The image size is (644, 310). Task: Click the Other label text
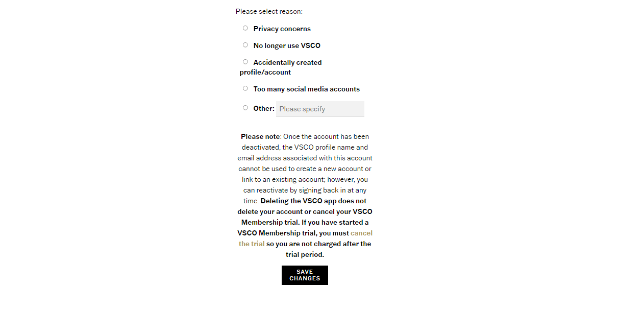263,108
